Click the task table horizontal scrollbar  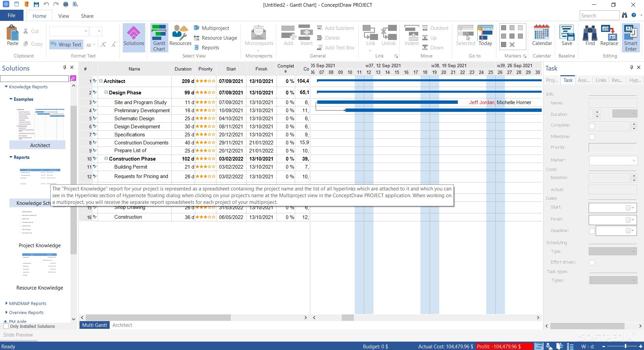158,317
